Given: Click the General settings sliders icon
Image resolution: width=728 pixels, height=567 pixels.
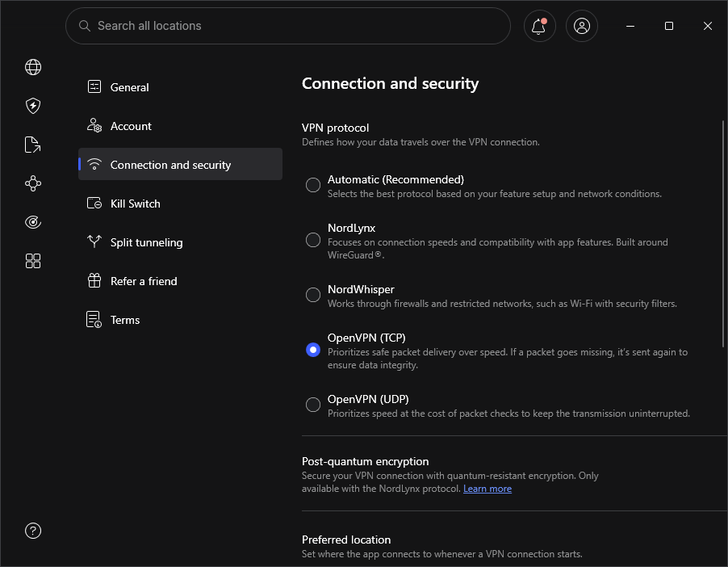Looking at the screenshot, I should click(x=94, y=86).
